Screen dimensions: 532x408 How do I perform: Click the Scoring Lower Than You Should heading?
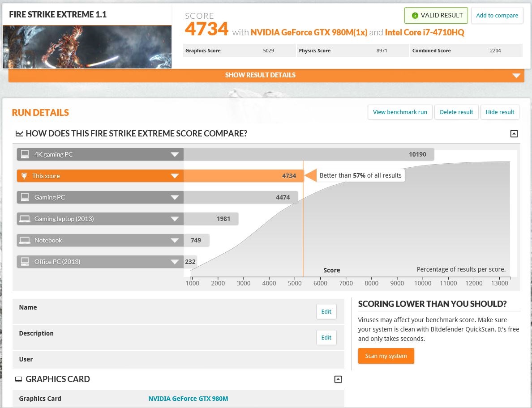432,304
